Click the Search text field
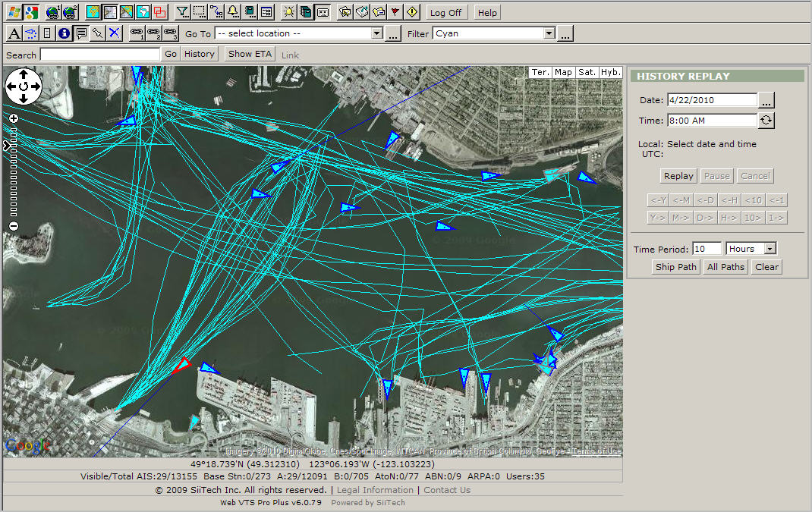Viewport: 812px width, 512px height. tap(100, 55)
